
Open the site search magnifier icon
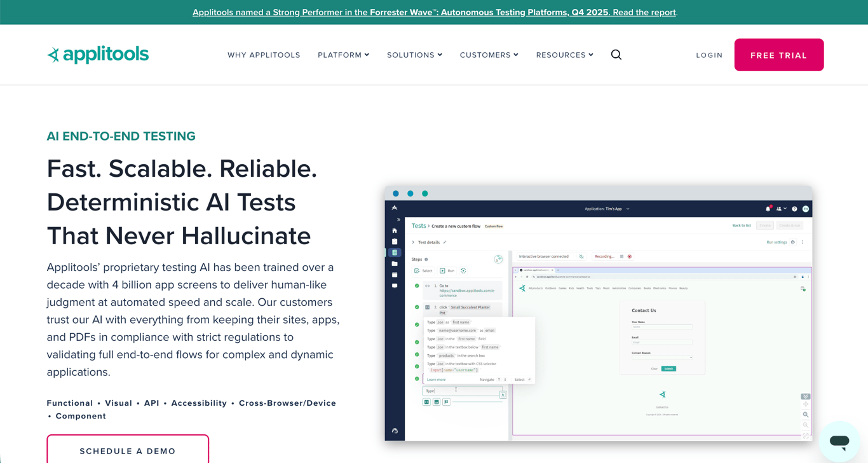point(616,55)
